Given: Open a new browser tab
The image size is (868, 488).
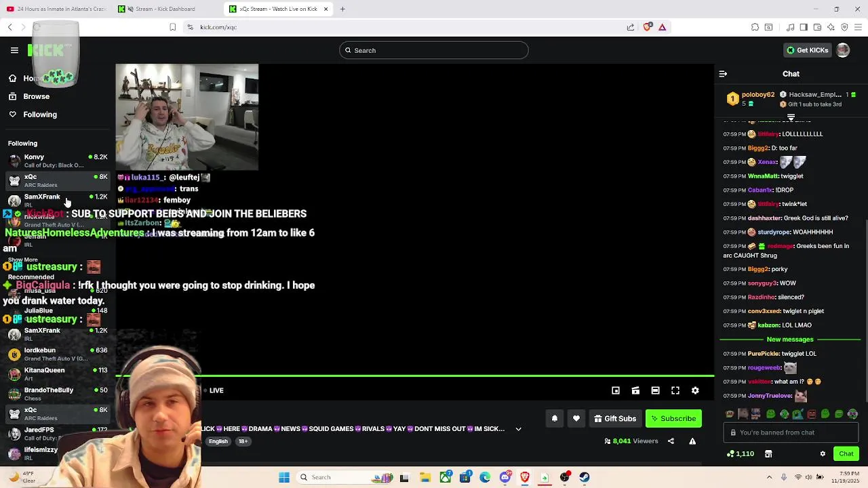Looking at the screenshot, I should pyautogui.click(x=342, y=9).
